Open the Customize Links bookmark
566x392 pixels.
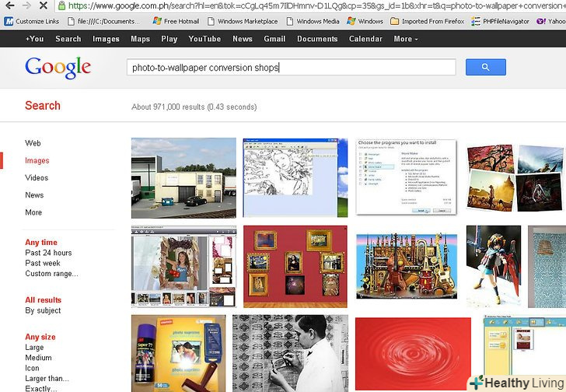coord(31,21)
